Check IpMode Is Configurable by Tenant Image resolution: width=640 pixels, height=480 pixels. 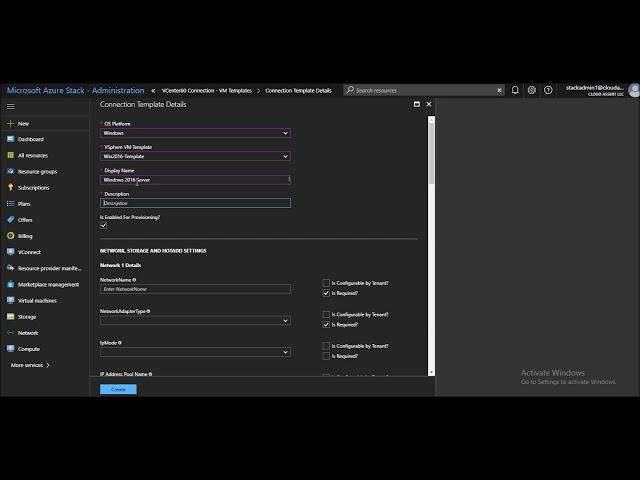(x=326, y=346)
